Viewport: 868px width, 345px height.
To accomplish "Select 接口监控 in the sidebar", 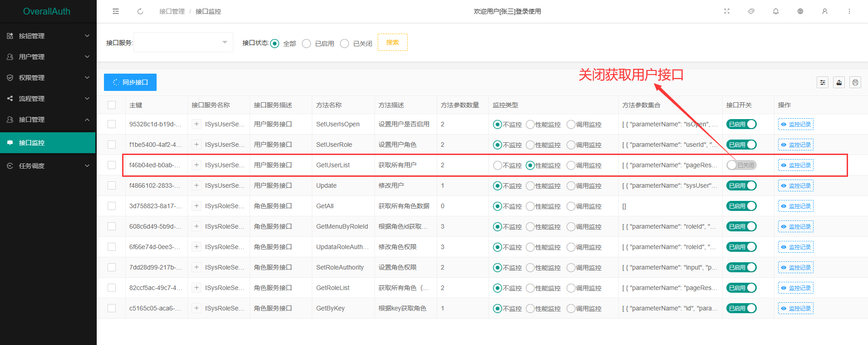I will pyautogui.click(x=48, y=143).
